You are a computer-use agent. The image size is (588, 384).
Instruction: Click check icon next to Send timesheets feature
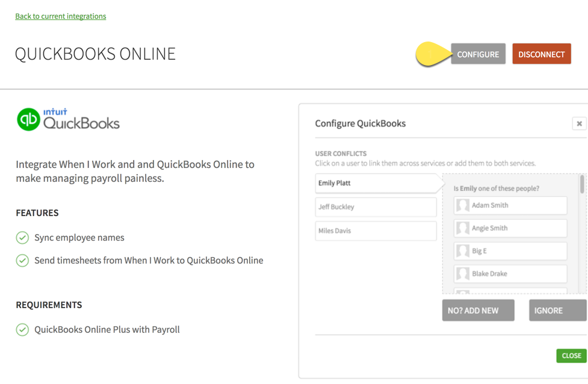point(22,260)
